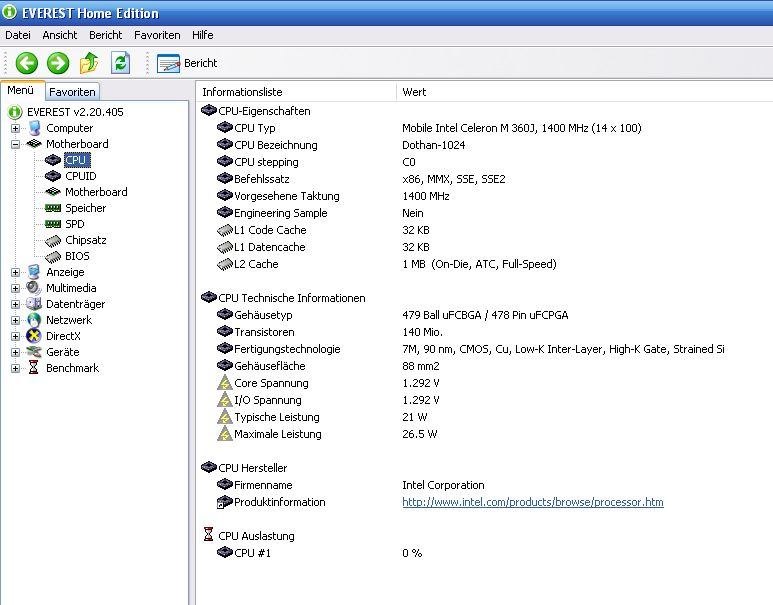
Task: Click the BIOS chip icon in tree
Action: 53,256
